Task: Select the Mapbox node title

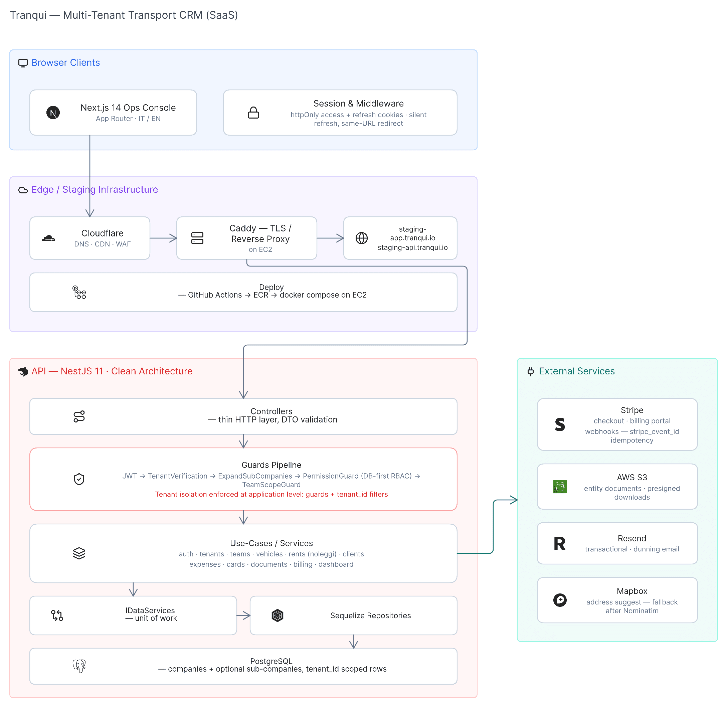Action: click(632, 591)
